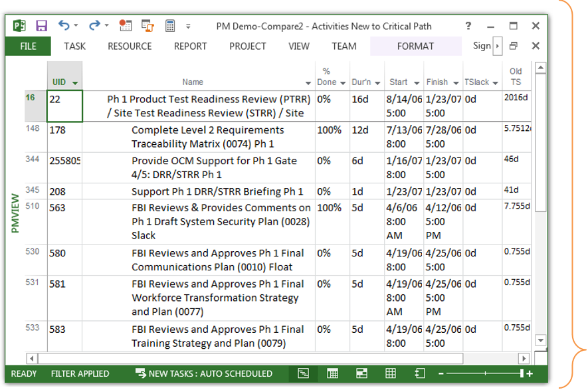Open the Dur'n column filter dropdown
The height and width of the screenshot is (390, 588).
pyautogui.click(x=377, y=83)
